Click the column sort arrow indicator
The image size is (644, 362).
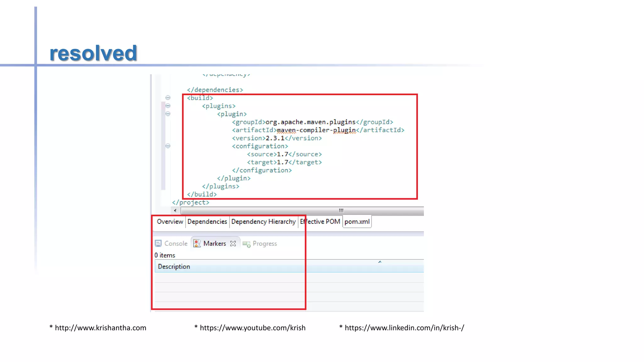(380, 262)
